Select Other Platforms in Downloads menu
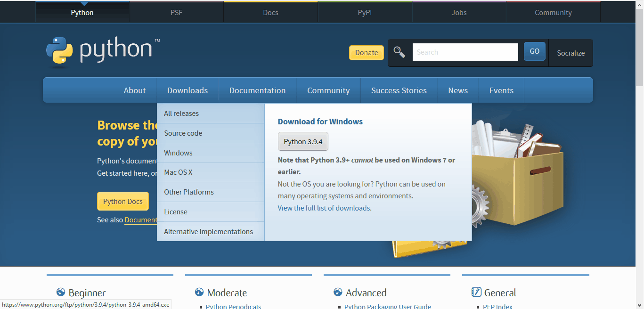The image size is (644, 309). [211, 192]
